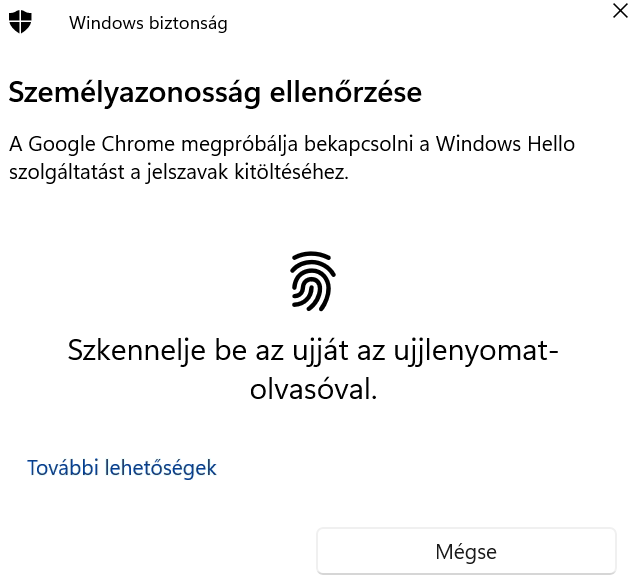
Task: Click the Személyazonosság ellenőrzése heading
Action: pyautogui.click(x=215, y=93)
